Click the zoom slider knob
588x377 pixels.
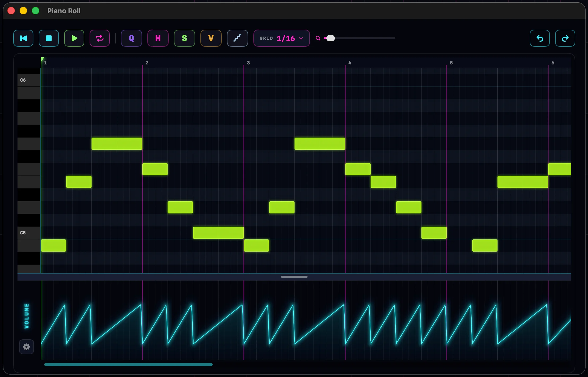[x=330, y=38]
